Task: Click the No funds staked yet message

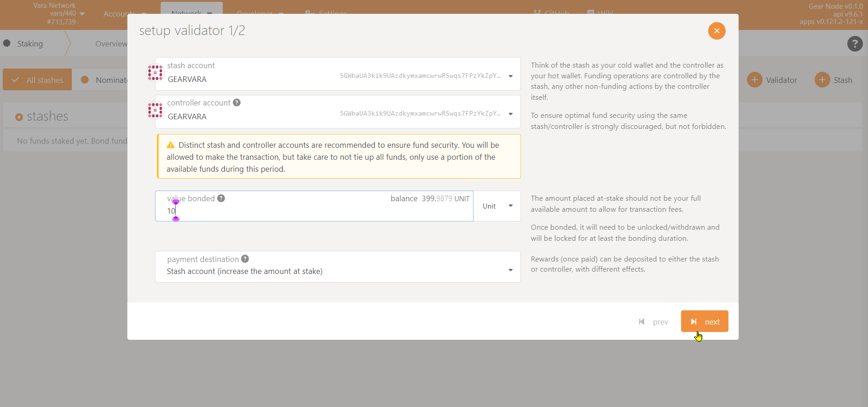Action: click(72, 141)
